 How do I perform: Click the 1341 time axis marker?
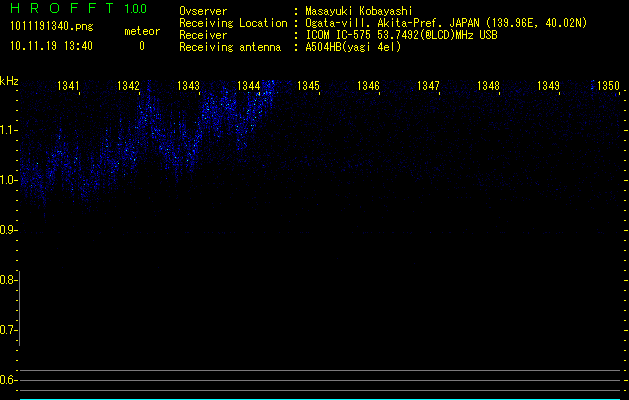pyautogui.click(x=68, y=85)
